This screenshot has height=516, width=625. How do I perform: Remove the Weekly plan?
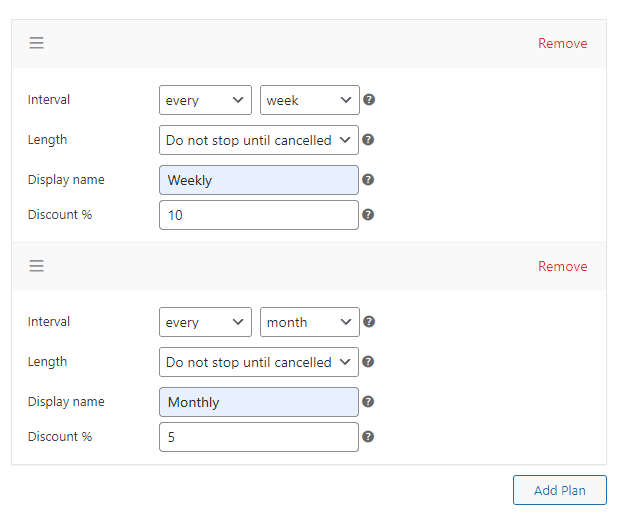[x=562, y=43]
